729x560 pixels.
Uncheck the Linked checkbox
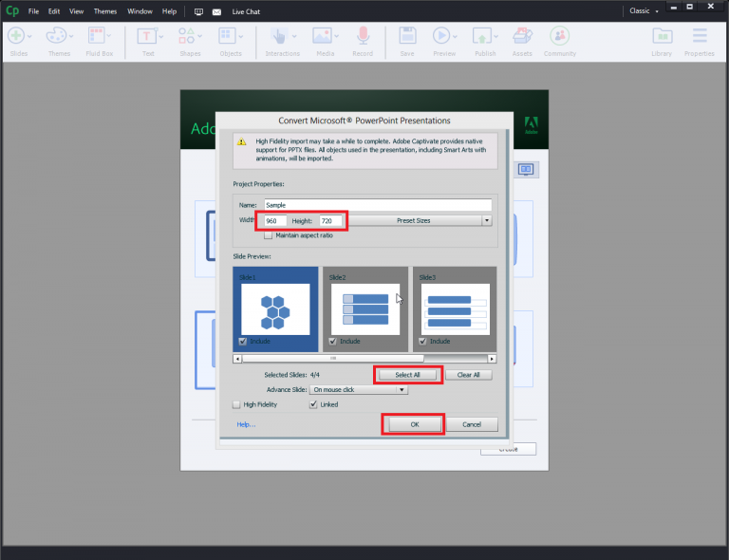click(x=313, y=404)
